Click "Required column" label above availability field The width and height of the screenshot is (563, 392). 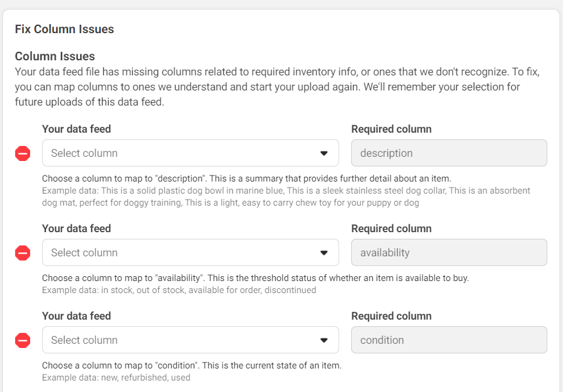point(391,229)
